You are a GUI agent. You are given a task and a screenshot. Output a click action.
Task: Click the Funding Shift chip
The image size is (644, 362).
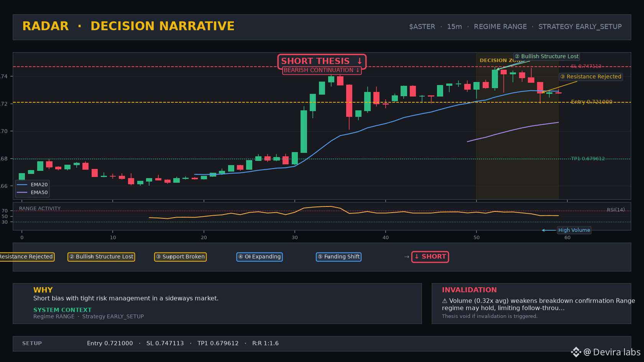point(339,257)
